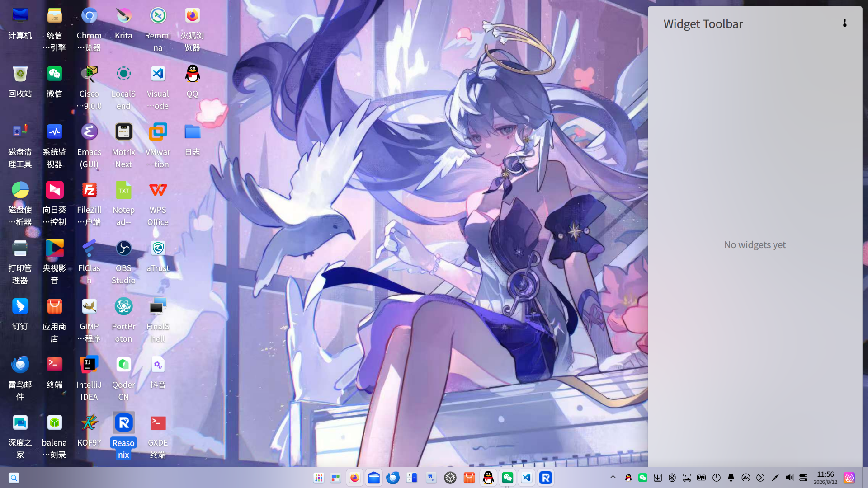Select the Motrix Next desktop icon
The width and height of the screenshot is (868, 488).
pos(123,132)
